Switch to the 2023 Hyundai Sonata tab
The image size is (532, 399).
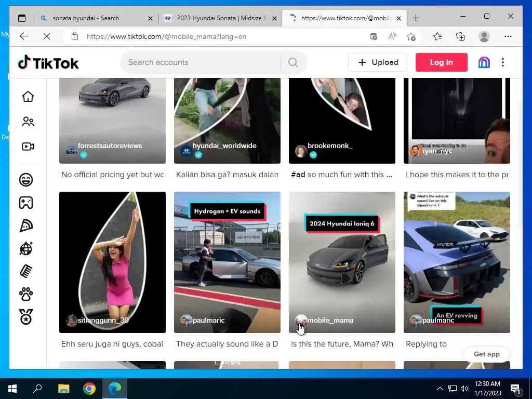click(x=220, y=18)
